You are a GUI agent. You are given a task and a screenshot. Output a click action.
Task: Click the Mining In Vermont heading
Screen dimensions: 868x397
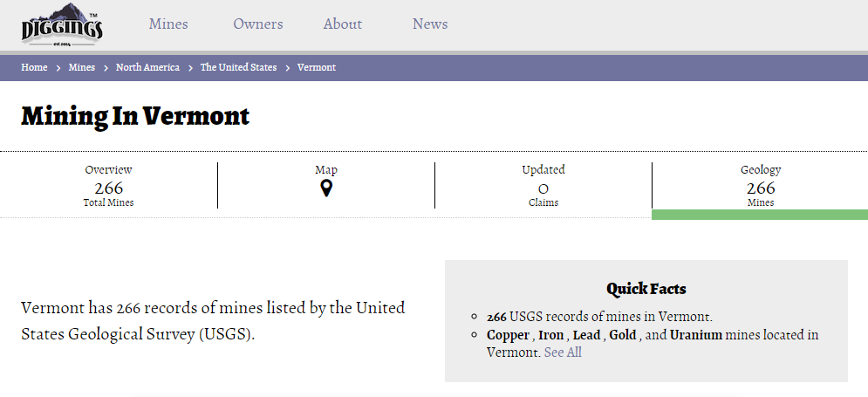(x=135, y=116)
